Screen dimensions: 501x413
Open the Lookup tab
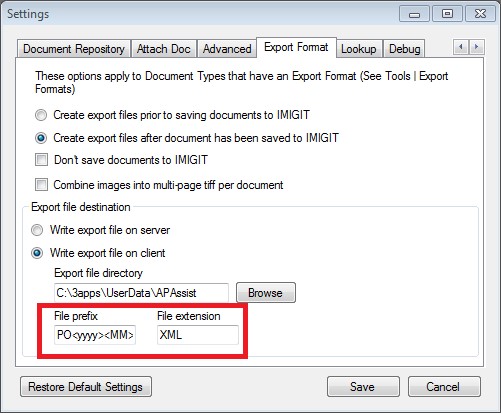click(x=359, y=49)
